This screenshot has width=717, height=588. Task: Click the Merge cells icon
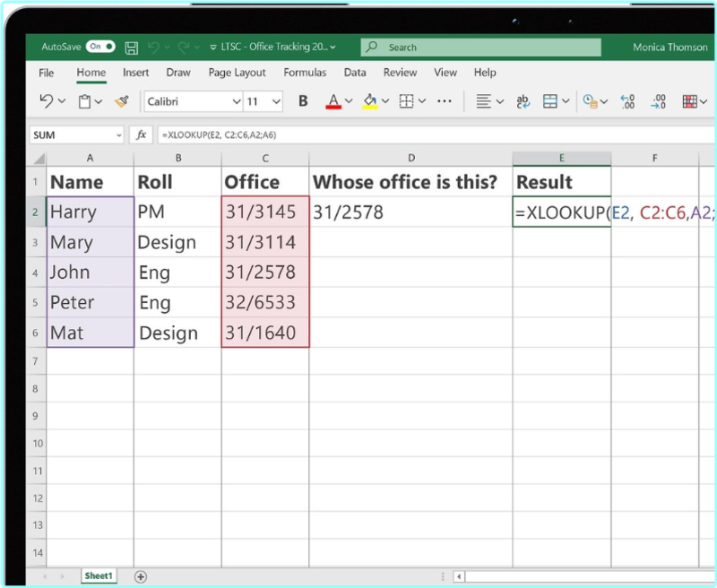tap(549, 101)
